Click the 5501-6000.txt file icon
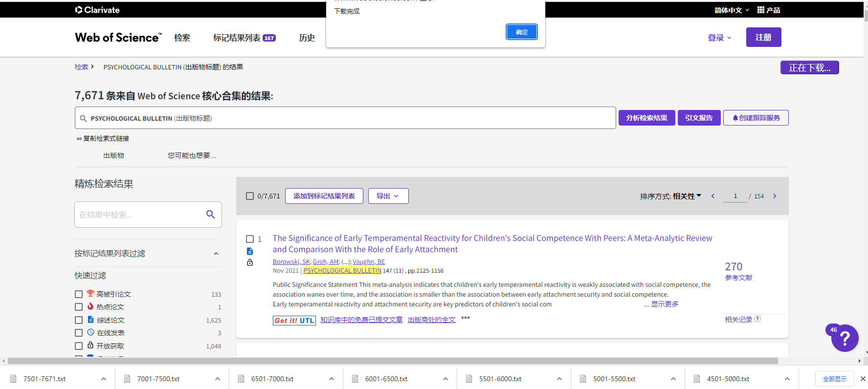Viewport: 868px width, 389px height. (x=469, y=379)
